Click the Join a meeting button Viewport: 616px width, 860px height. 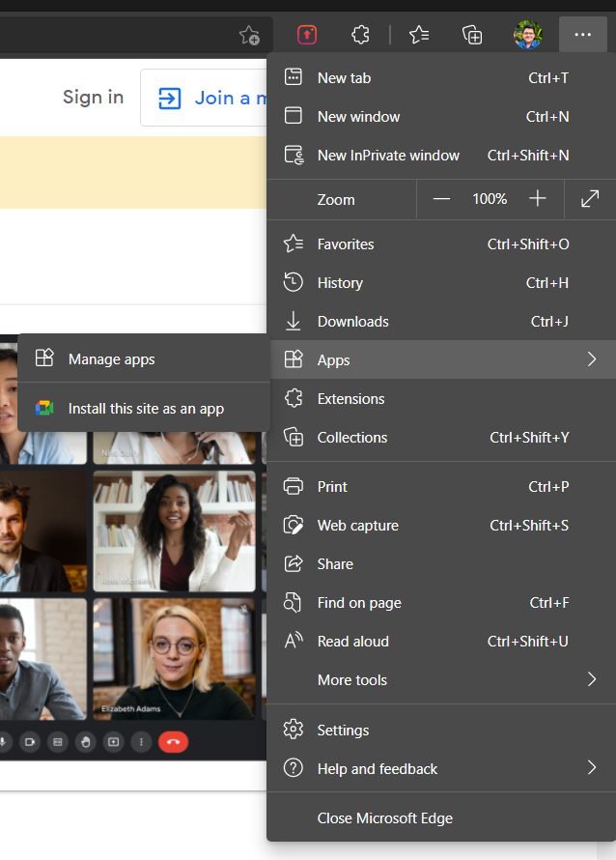pos(204,98)
